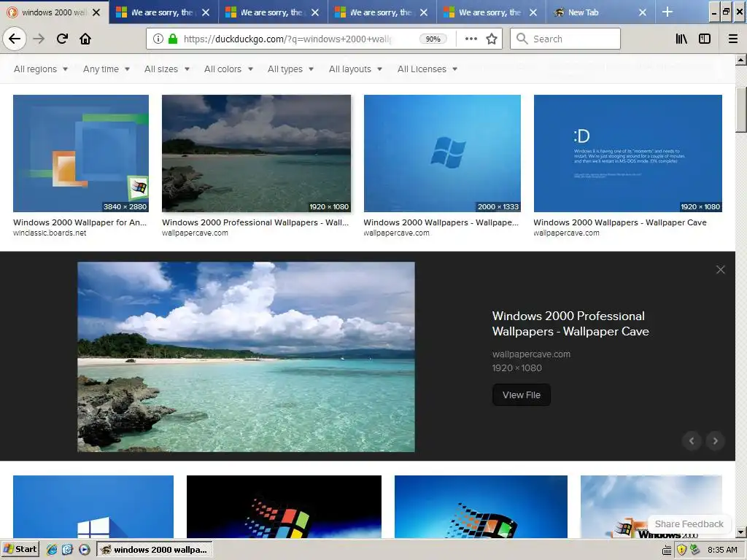Launch Outlook Express from quick launch
The image size is (747, 560).
click(x=67, y=550)
